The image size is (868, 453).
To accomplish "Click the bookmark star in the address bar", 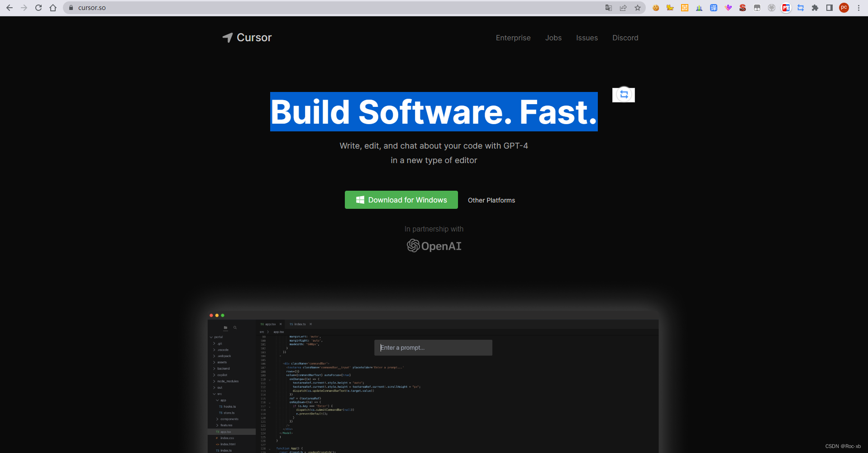I will coord(638,8).
